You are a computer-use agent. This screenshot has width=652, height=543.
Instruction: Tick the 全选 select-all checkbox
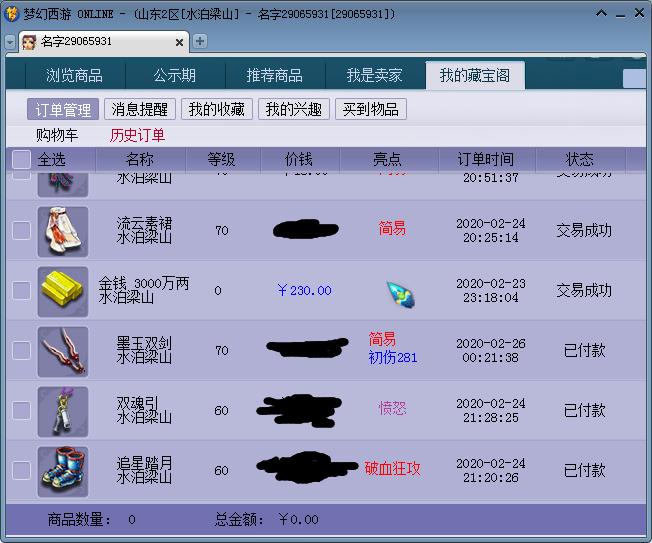(x=21, y=160)
